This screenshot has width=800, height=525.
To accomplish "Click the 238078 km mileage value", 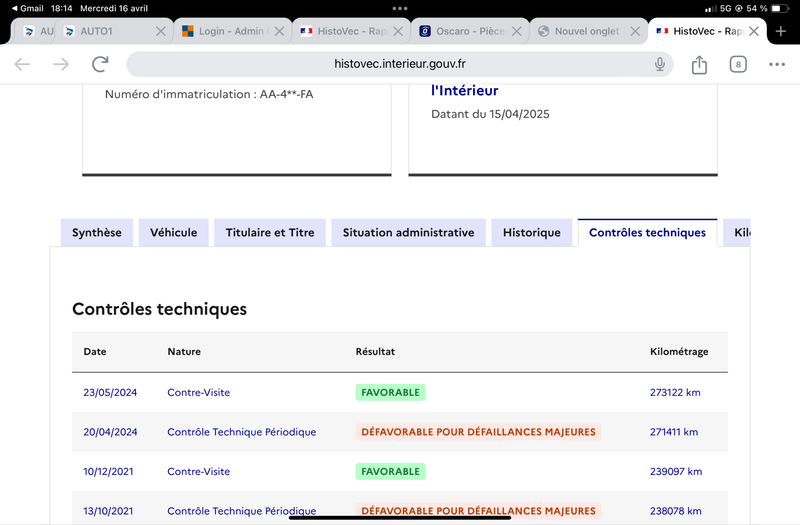I will pos(676,511).
